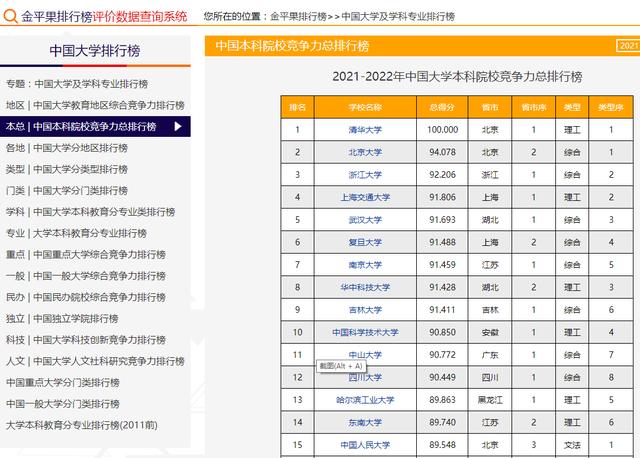Open 科技 | 中国大学科技创新竞争力排行榜
The width and height of the screenshot is (640, 458).
[x=86, y=340]
